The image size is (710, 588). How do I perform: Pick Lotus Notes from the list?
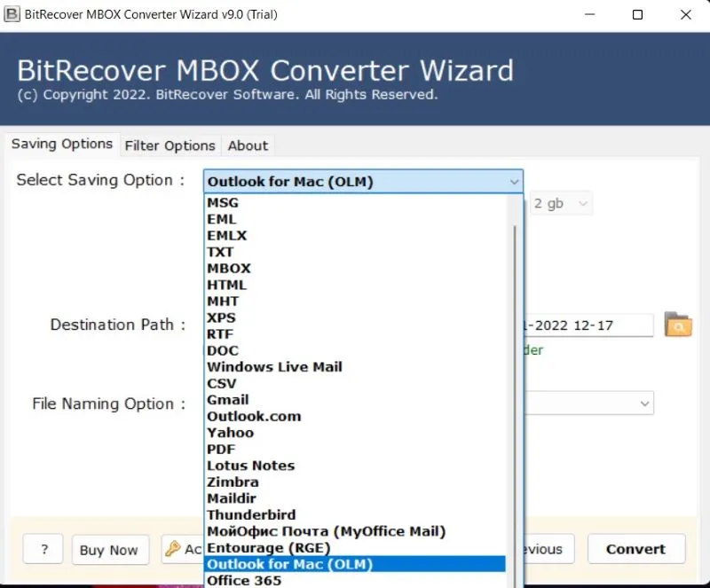[x=356, y=466]
